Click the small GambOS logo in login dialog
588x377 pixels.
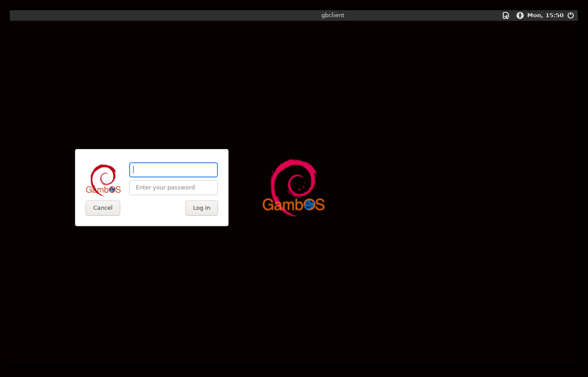point(103,180)
